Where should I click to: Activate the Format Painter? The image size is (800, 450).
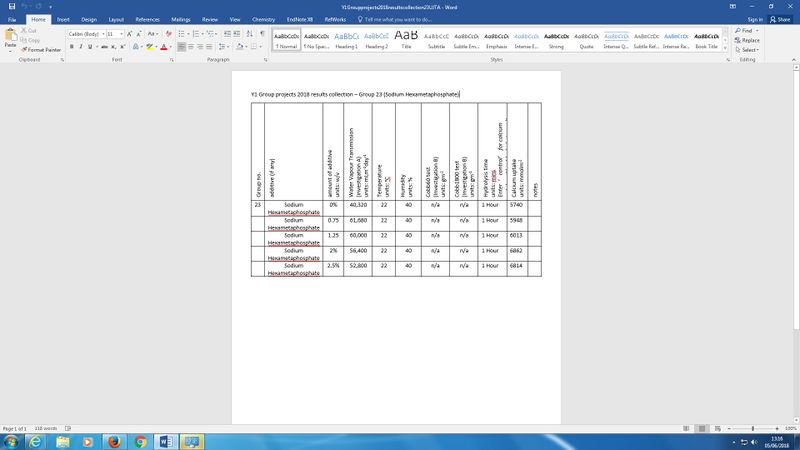tap(41, 49)
